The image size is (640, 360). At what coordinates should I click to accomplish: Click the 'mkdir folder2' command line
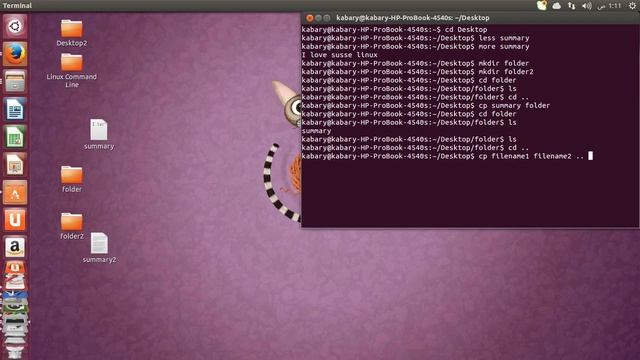pos(418,71)
